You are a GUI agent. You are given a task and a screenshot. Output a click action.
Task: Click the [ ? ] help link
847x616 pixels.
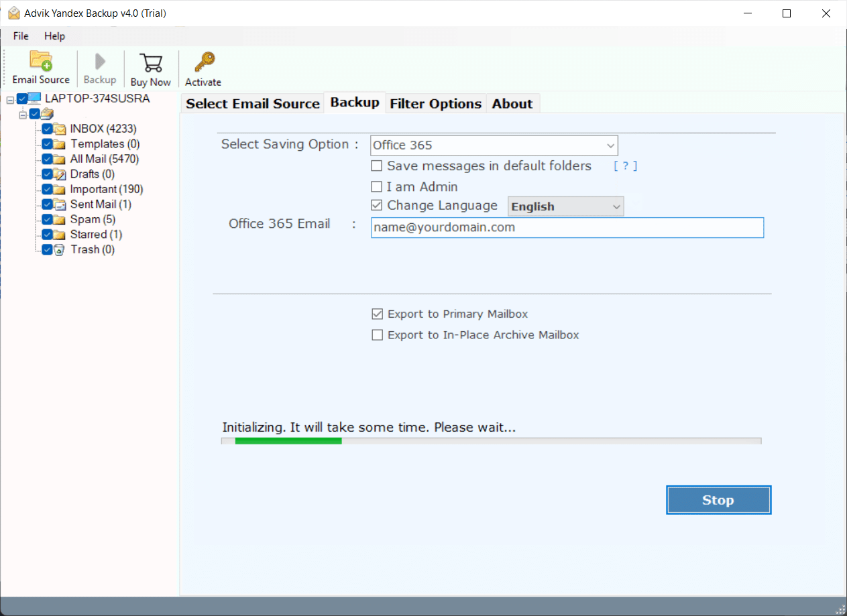point(626,166)
